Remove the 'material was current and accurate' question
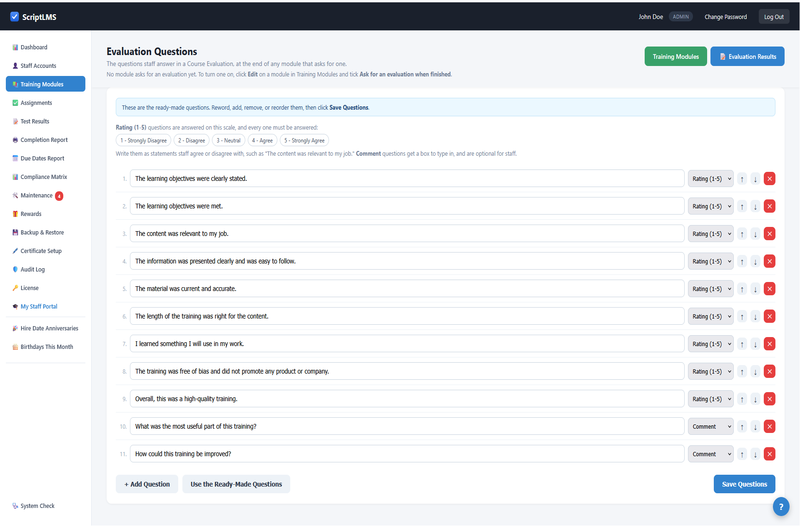Viewport: 800px width, 526px height. point(769,289)
